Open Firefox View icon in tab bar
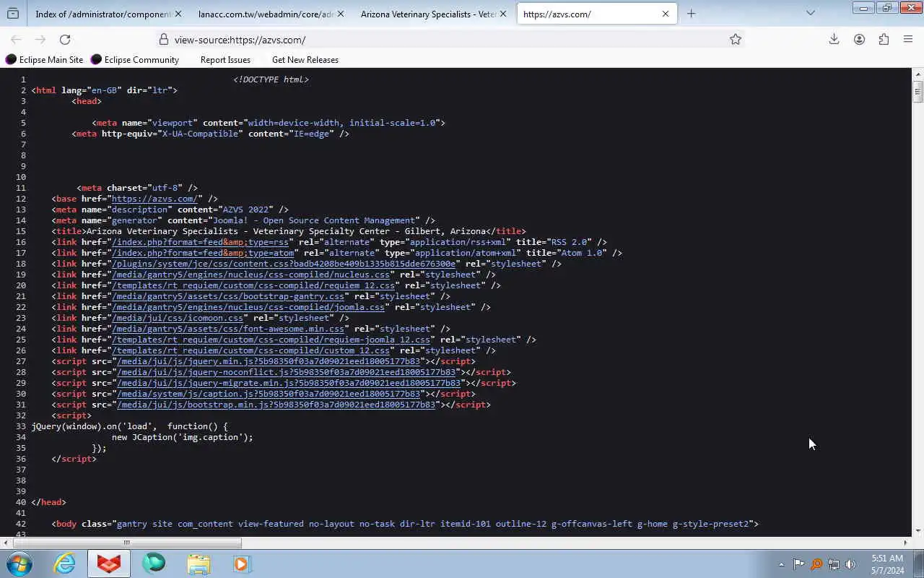This screenshot has width=924, height=578. [x=12, y=13]
